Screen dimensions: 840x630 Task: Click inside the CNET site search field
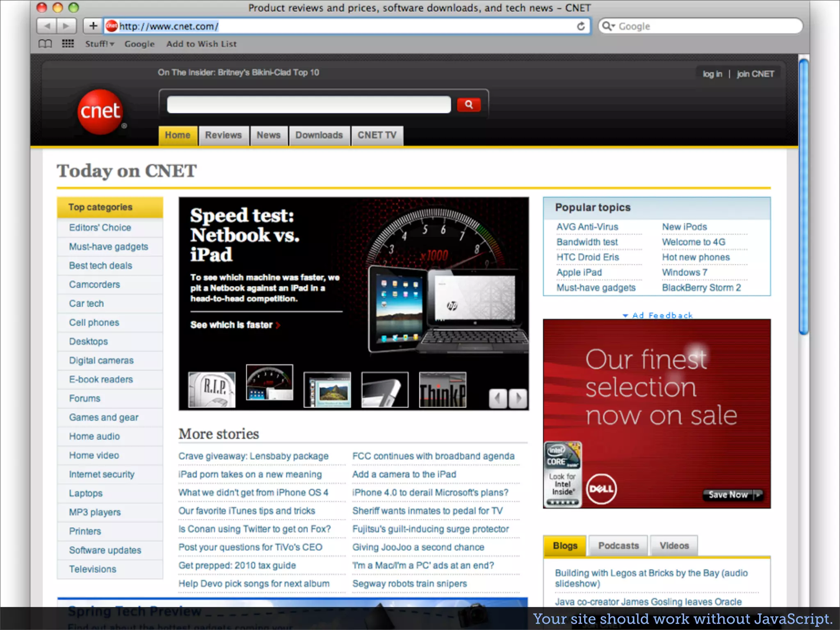pyautogui.click(x=308, y=105)
